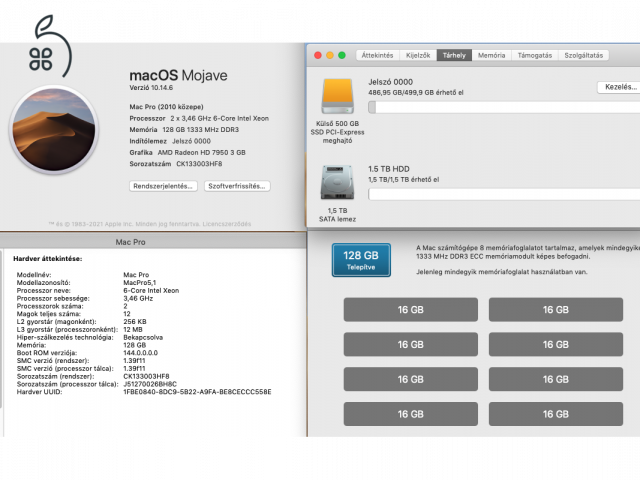
Task: Select the top-left 16 GB memory slot
Action: coord(410,310)
